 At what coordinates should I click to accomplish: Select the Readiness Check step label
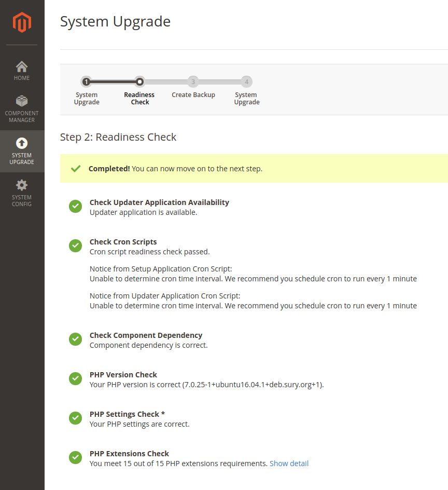point(139,99)
